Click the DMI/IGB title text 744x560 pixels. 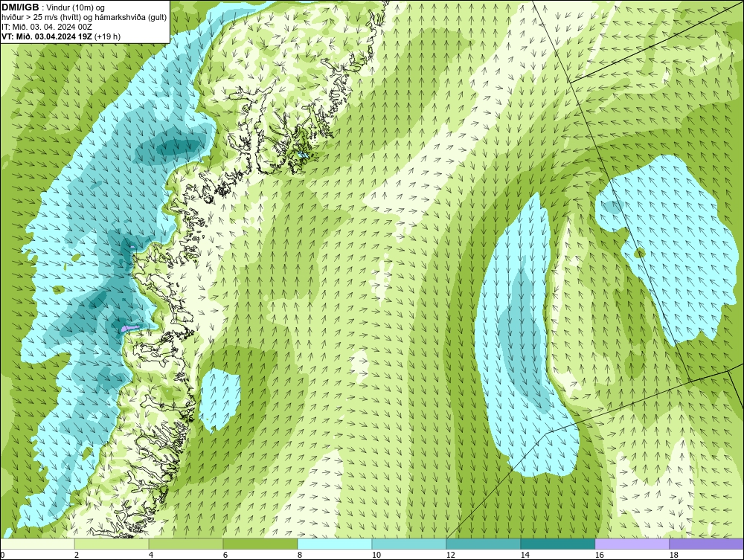pyautogui.click(x=20, y=7)
